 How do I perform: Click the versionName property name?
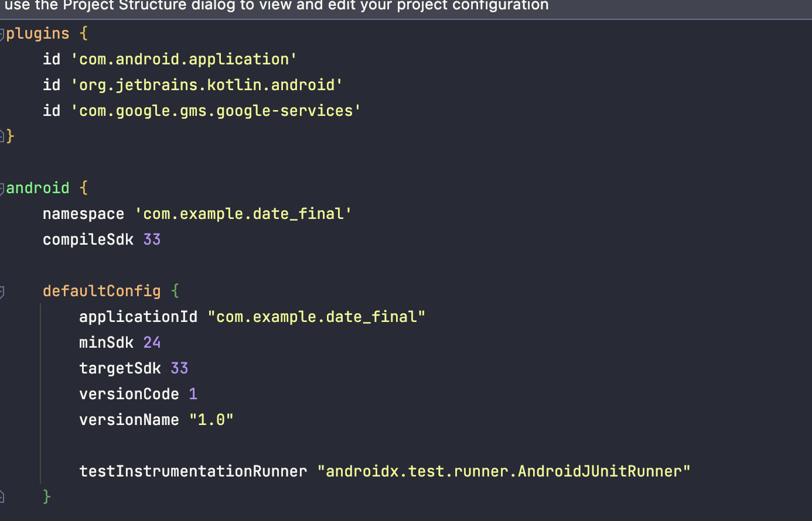[129, 420]
